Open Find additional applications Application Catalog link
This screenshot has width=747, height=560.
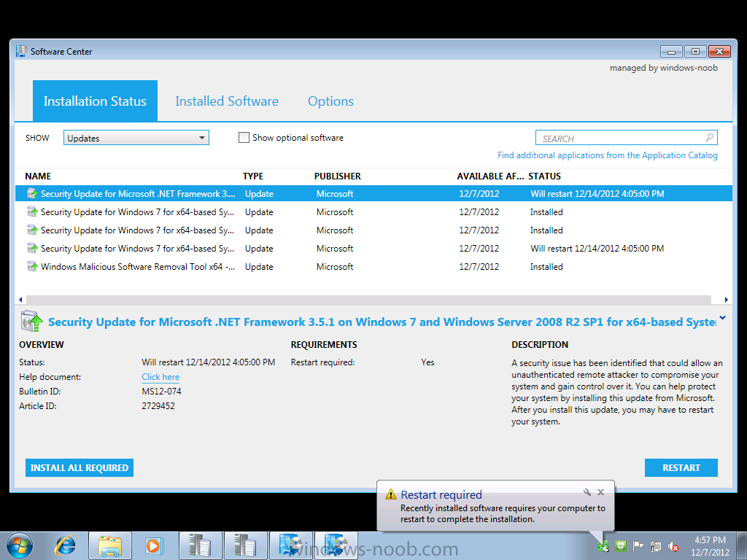pyautogui.click(x=608, y=155)
